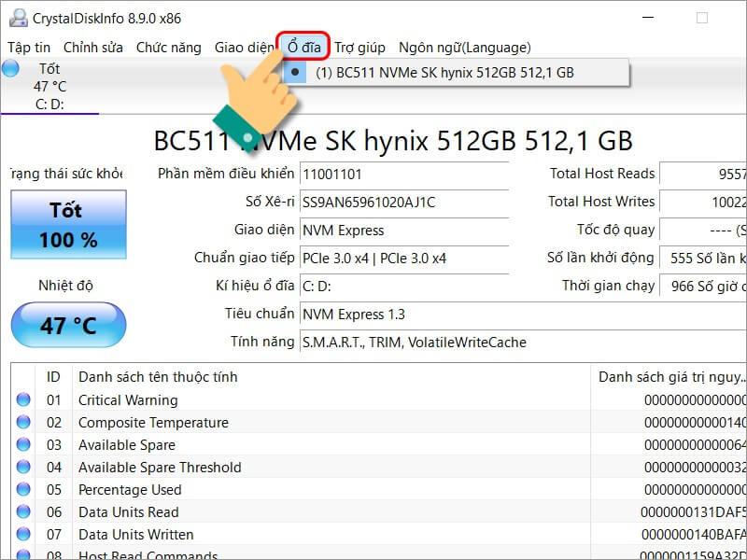Viewport: 747px width, 560px height.
Task: Click the 47 °C temperature button
Action: [67, 326]
